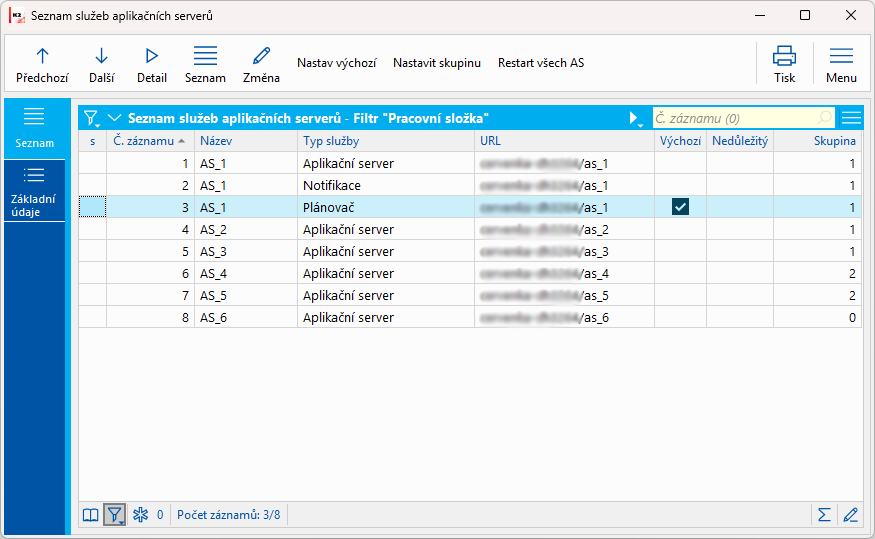Click the pencil icon in status bar

[850, 514]
